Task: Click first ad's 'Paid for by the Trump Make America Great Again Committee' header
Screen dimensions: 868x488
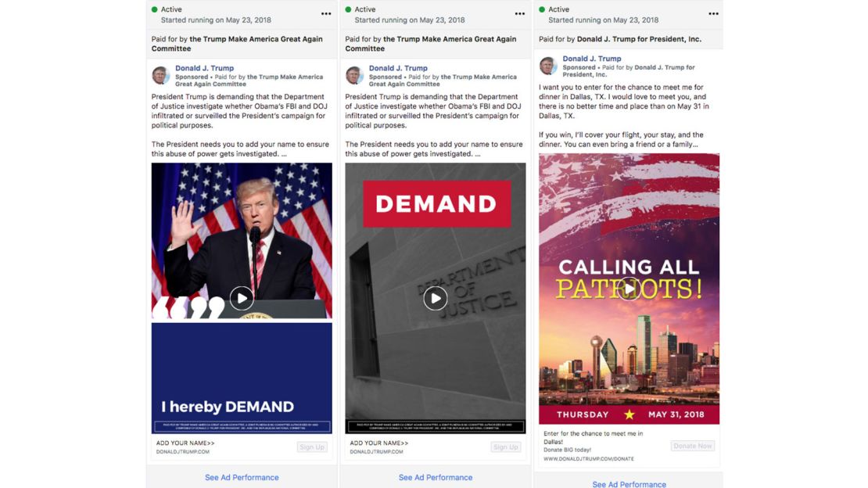Action: tap(237, 44)
